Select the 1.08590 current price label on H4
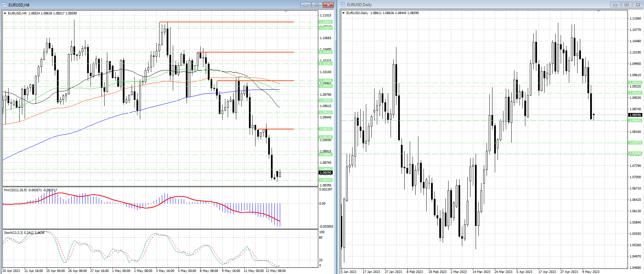 (325, 173)
